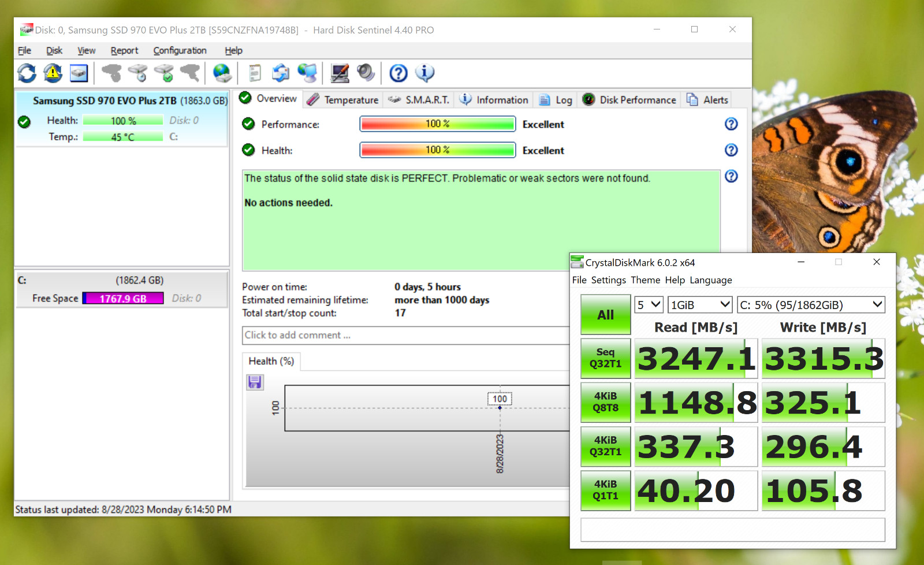Open the View menu
This screenshot has width=924, height=565.
tap(87, 50)
